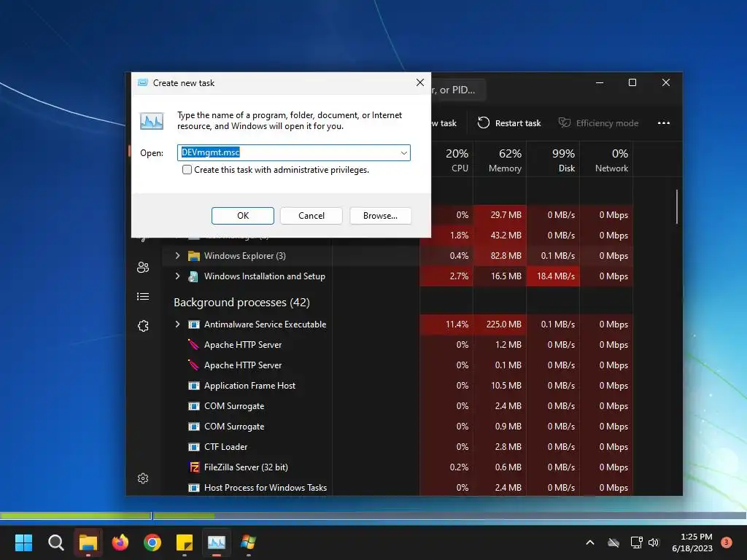Click the Windows Installation and Setup icon
The image size is (747, 560).
[193, 276]
